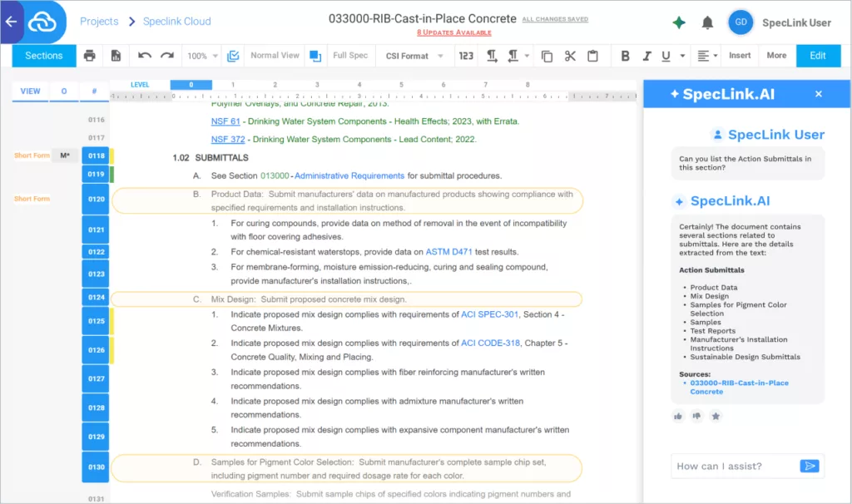This screenshot has width=852, height=504.
Task: Open the SpecLink cloud logo home
Action: tap(42, 22)
